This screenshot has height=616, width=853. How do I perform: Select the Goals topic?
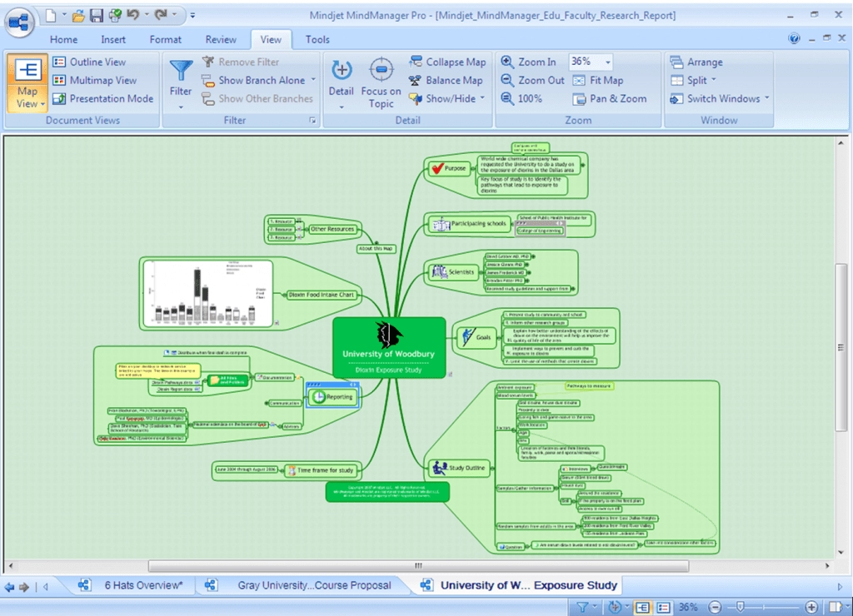476,337
